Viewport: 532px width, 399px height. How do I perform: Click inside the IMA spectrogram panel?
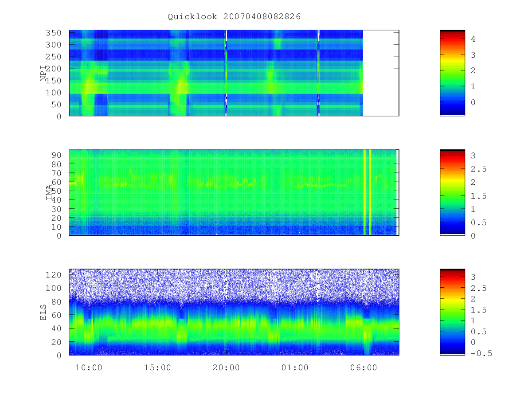pyautogui.click(x=234, y=192)
